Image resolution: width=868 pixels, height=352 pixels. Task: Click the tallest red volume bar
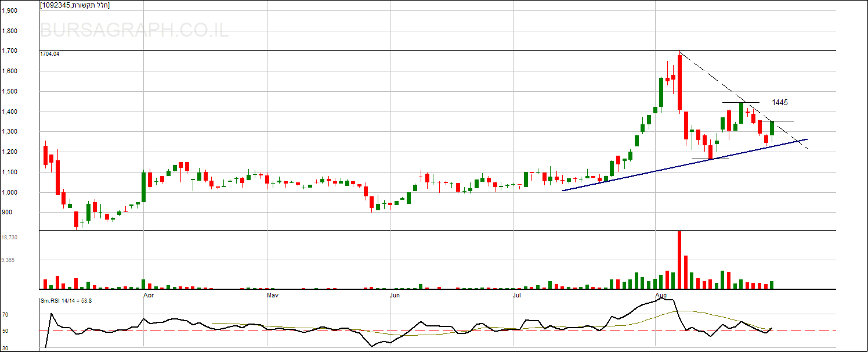(x=679, y=260)
